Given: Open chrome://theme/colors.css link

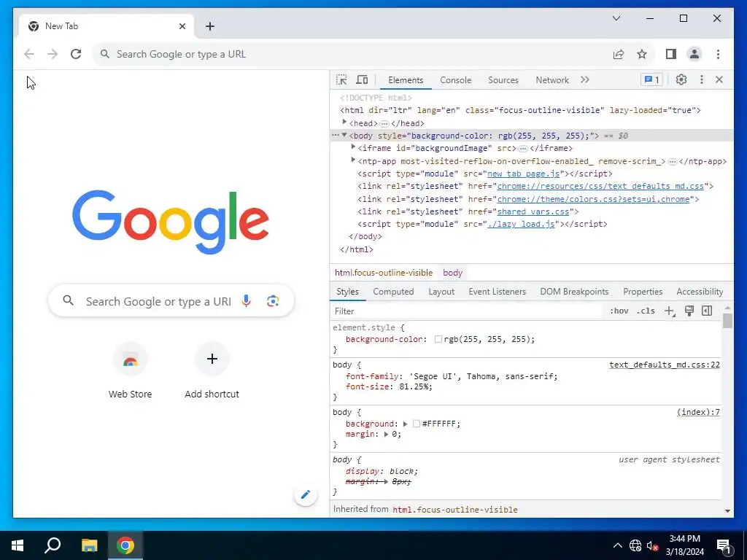Looking at the screenshot, I should (x=593, y=199).
